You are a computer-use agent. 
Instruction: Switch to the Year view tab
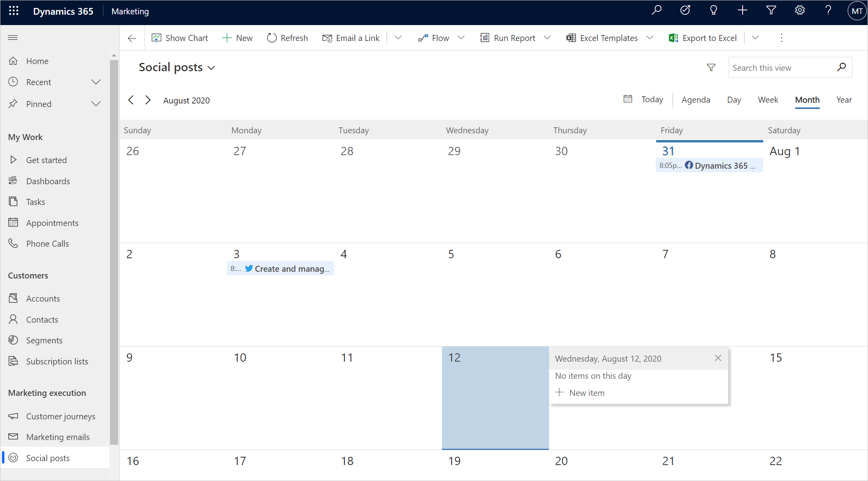(843, 99)
